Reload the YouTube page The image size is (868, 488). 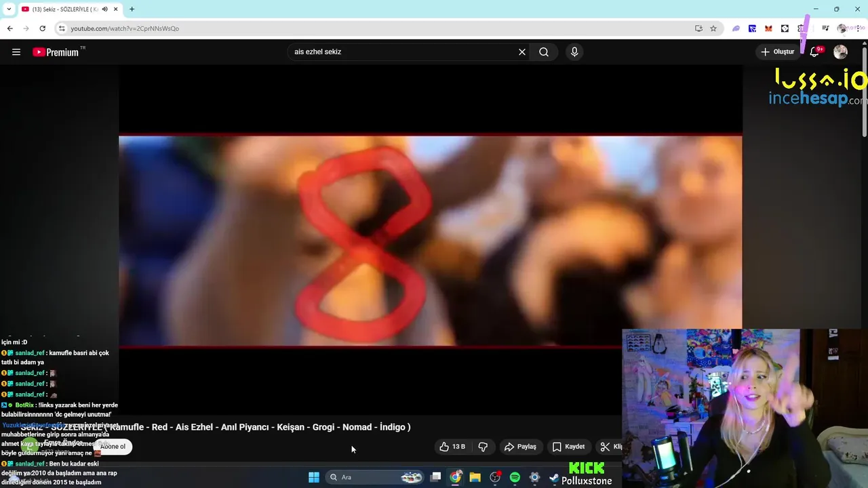coord(42,28)
